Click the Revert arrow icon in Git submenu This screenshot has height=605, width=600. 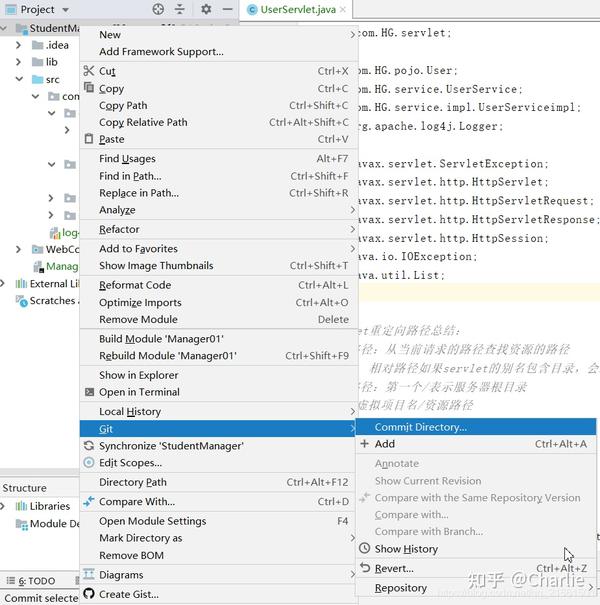pyautogui.click(x=365, y=567)
